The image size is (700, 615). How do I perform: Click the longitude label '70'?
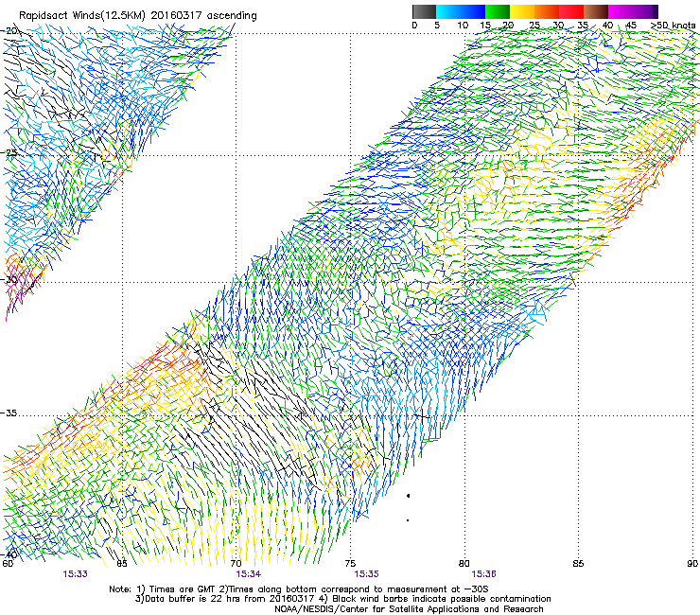[x=236, y=564]
